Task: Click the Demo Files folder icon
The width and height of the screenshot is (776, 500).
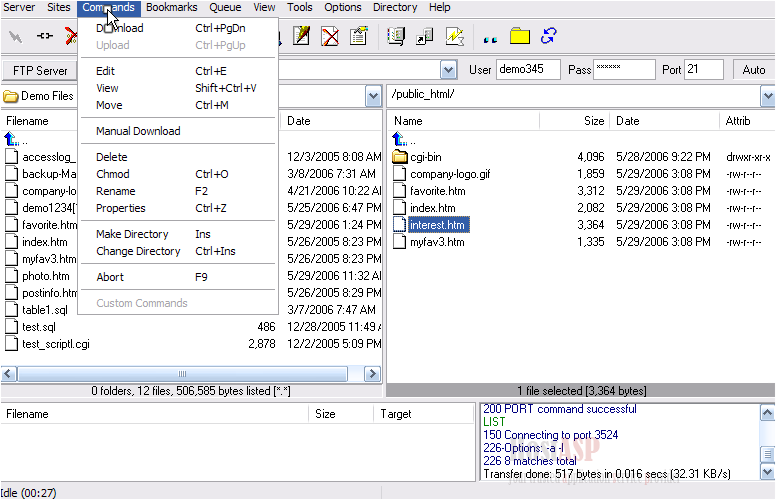Action: pos(10,96)
